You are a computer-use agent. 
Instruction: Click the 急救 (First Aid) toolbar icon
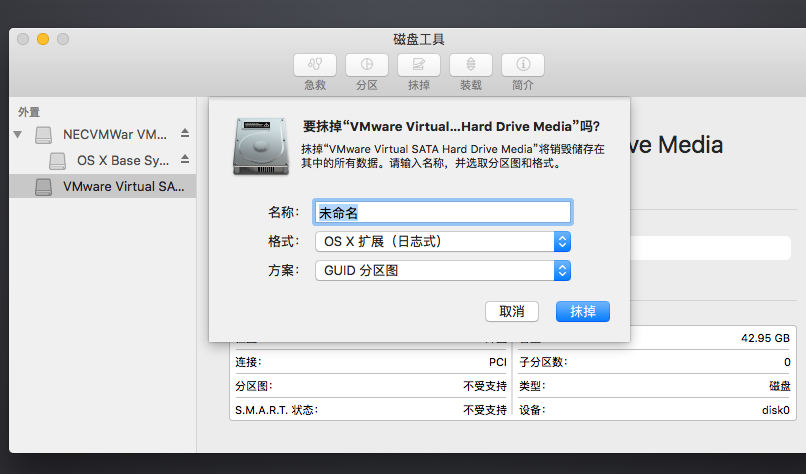[315, 65]
